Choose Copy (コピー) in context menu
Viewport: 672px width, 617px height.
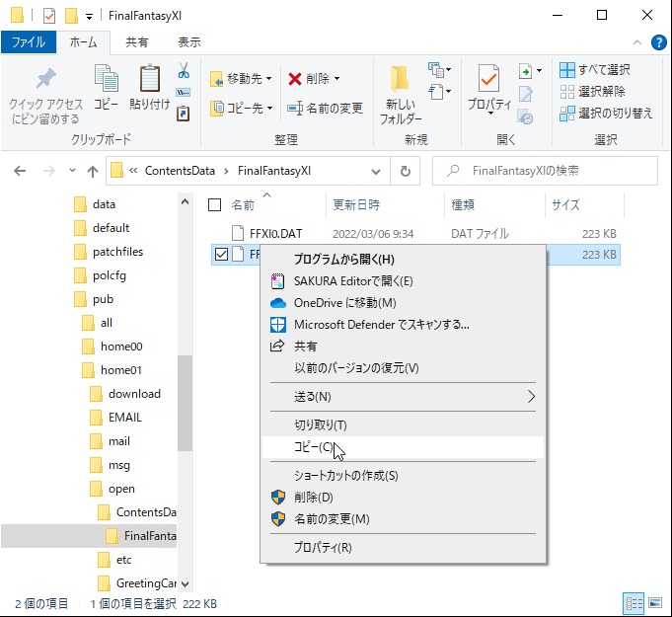[x=403, y=447]
